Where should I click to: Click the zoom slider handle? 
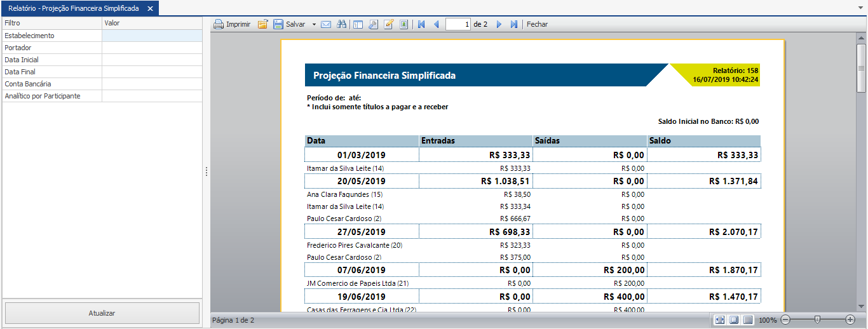(x=817, y=319)
